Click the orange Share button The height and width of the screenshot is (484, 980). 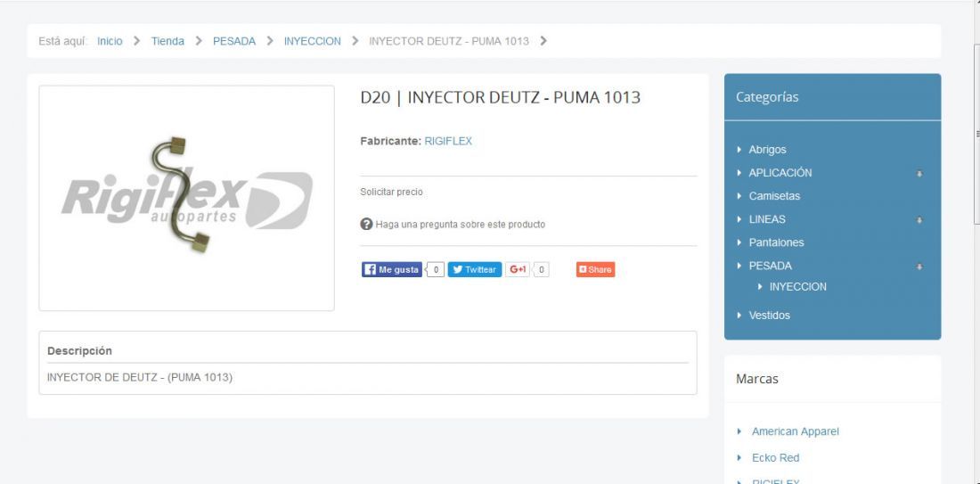[x=596, y=269]
